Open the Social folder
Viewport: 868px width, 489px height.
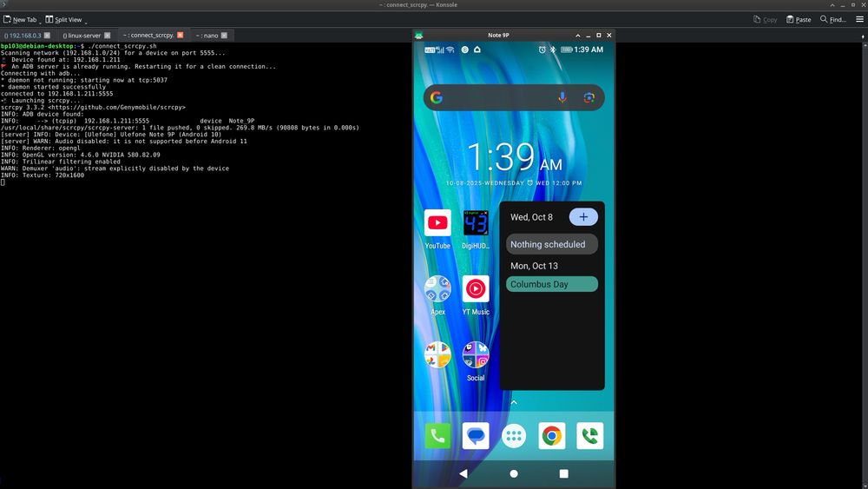click(x=476, y=354)
